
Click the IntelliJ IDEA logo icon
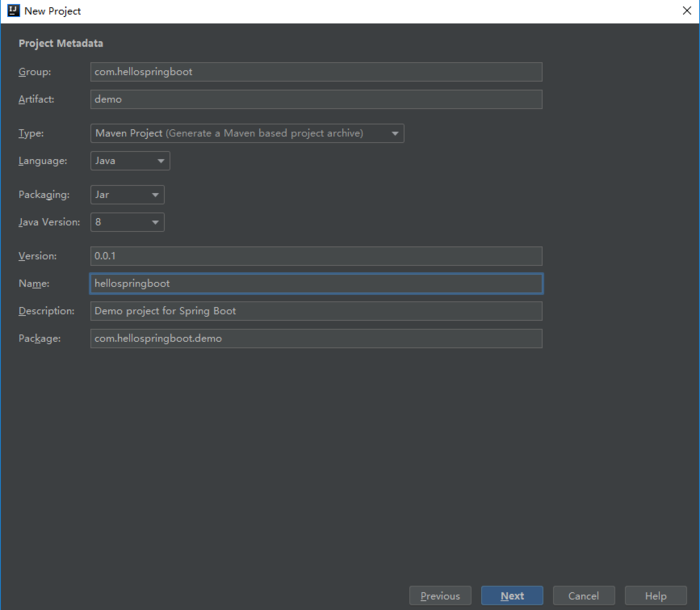(x=12, y=11)
